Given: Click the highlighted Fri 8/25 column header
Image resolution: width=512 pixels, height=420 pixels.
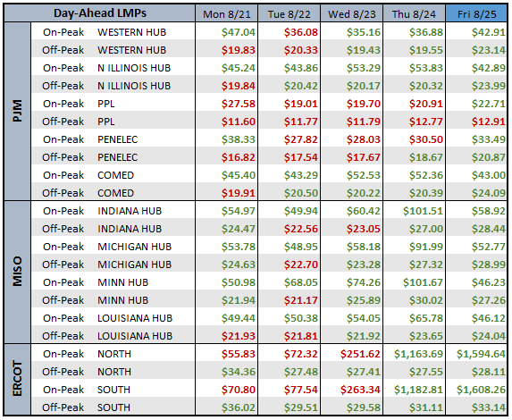Looking at the screenshot, I should pyautogui.click(x=476, y=14).
